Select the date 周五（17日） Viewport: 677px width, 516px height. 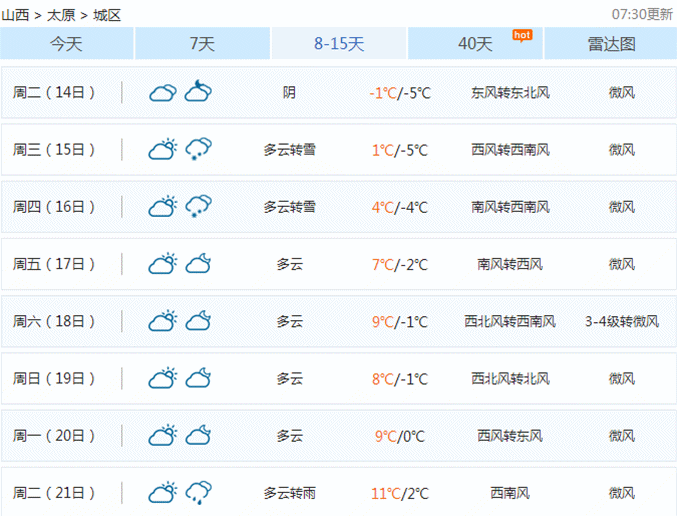[54, 263]
